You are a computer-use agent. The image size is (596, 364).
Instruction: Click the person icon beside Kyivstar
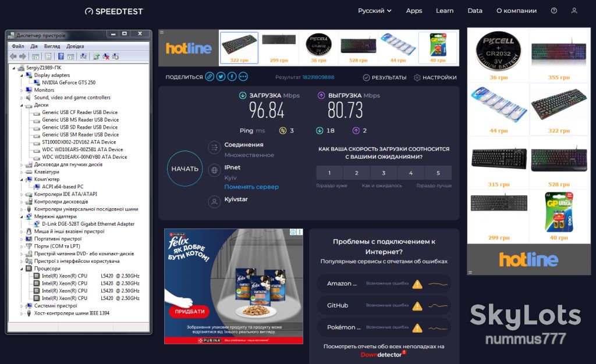[x=214, y=202]
